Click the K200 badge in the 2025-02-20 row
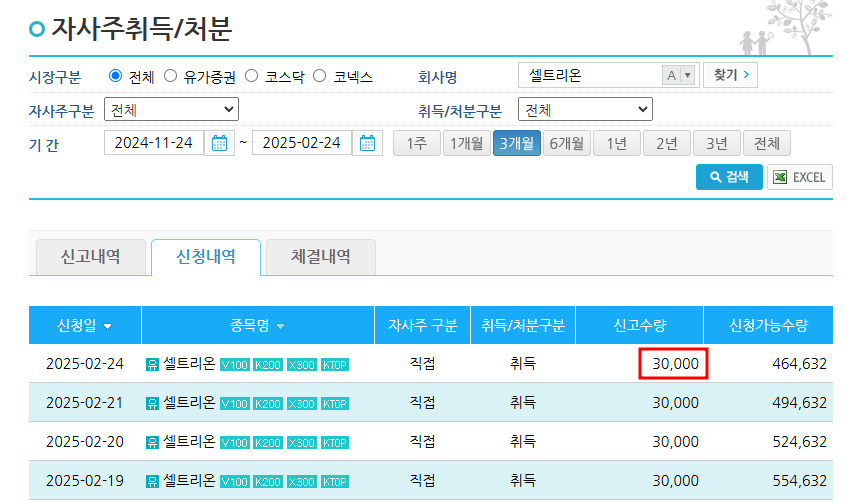This screenshot has width=847, height=502. click(x=268, y=443)
